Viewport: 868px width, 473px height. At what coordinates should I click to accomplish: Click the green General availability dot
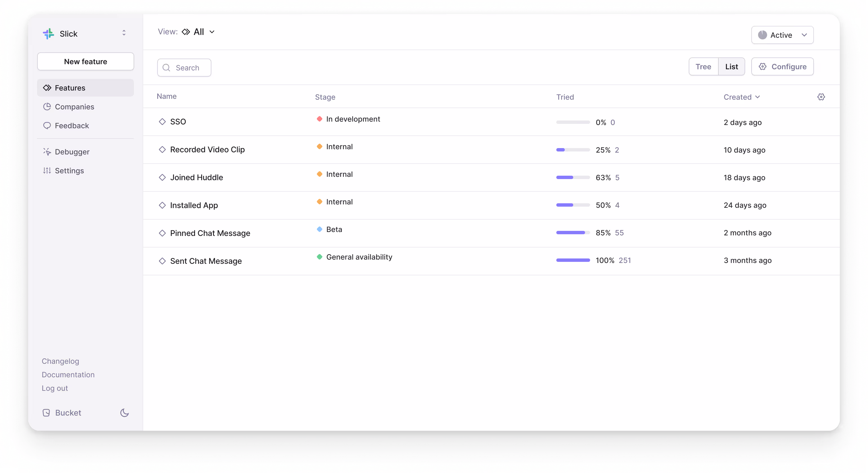point(319,257)
